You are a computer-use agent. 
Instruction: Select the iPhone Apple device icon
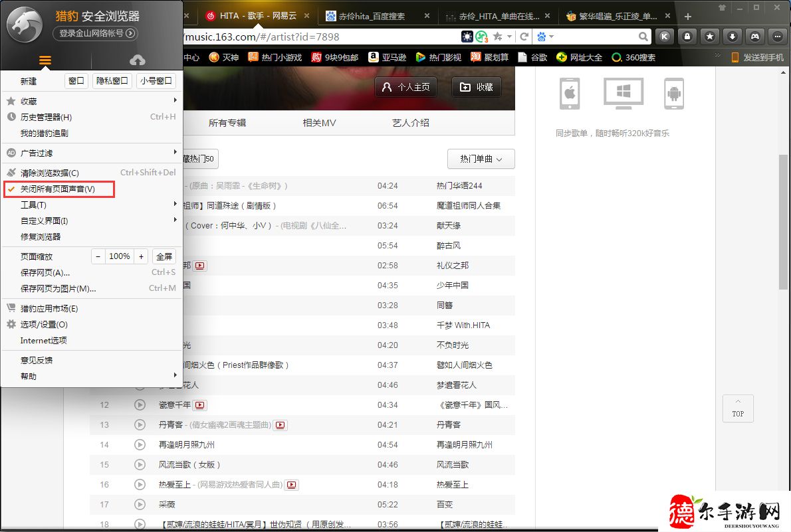pos(570,93)
